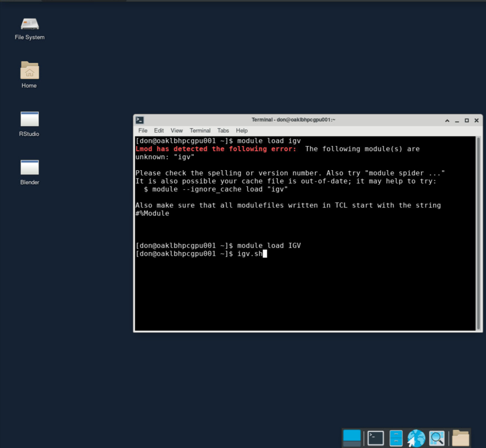
Task: Close the Terminal window
Action: pos(476,121)
